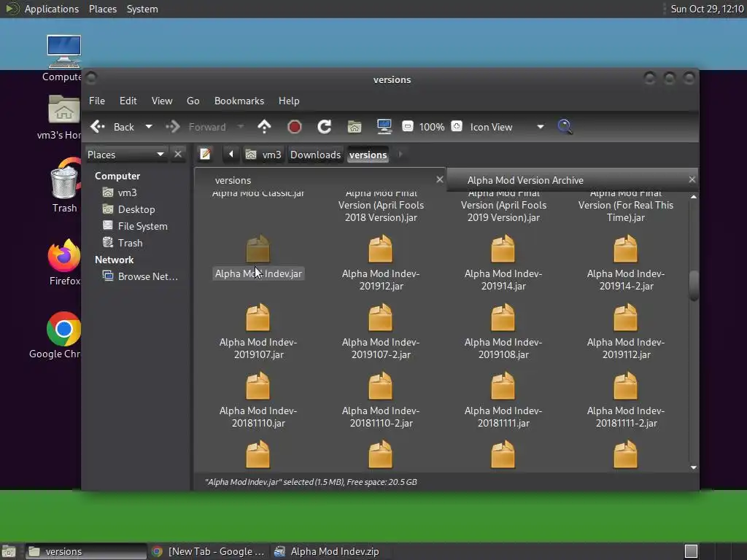Reload the current folder
This screenshot has height=560, width=747.
325,127
